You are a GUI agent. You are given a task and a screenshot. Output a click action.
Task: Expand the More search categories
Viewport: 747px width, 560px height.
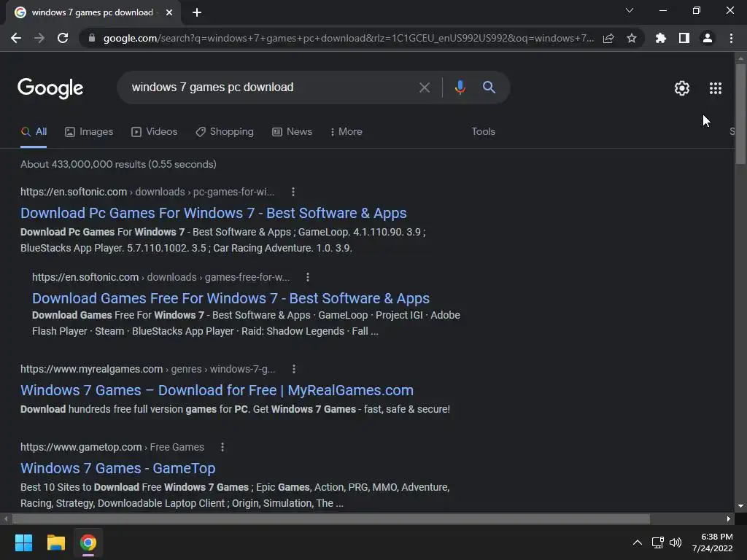[x=347, y=132]
